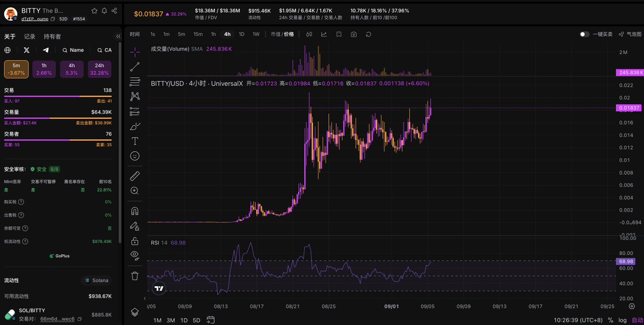Set the date range to 5D
Image resolution: width=644 pixels, height=325 pixels.
pyautogui.click(x=197, y=321)
